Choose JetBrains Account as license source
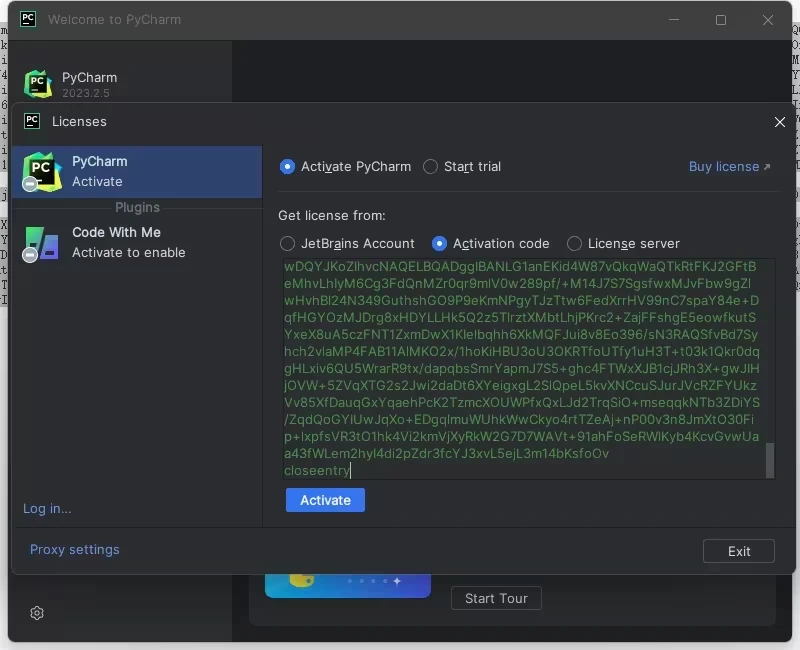The height and width of the screenshot is (650, 800). pyautogui.click(x=288, y=243)
